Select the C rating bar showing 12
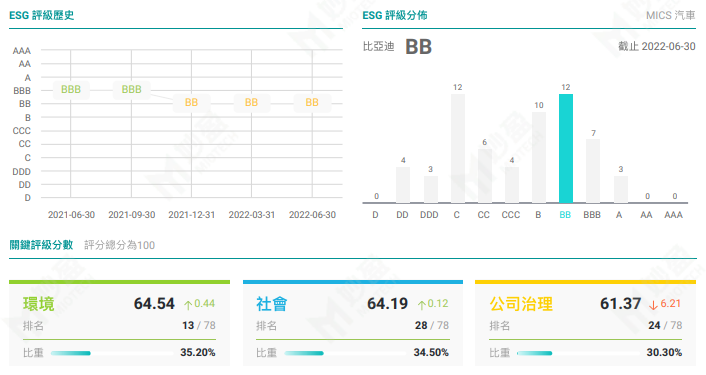This screenshot has width=706, height=375. coord(457,149)
